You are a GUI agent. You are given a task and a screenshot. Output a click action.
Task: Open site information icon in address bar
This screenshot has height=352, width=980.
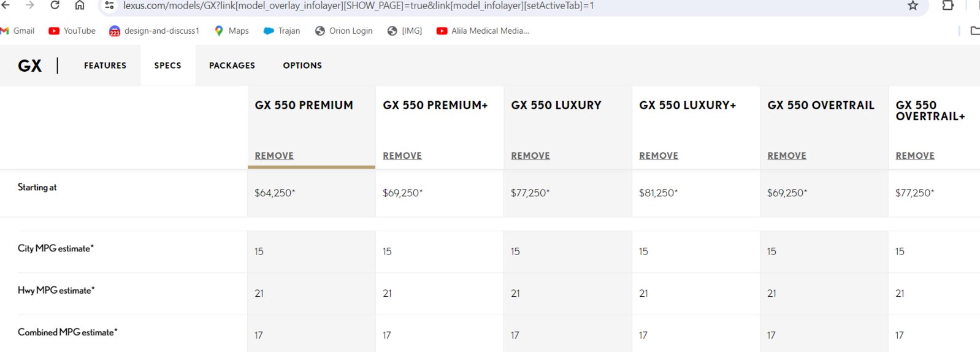coord(109,6)
